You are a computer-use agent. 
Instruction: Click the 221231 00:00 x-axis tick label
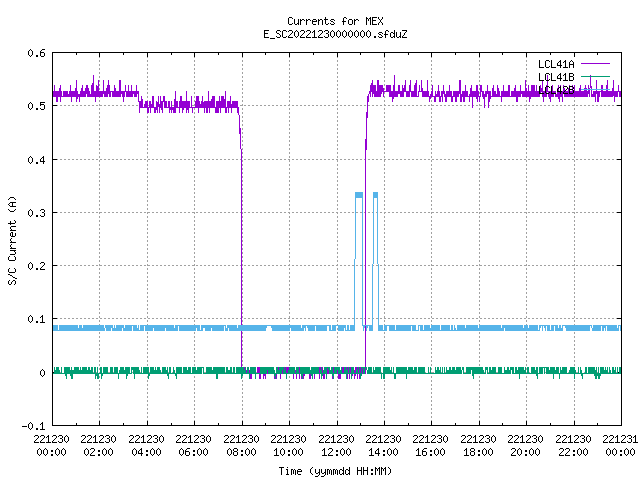(x=620, y=446)
